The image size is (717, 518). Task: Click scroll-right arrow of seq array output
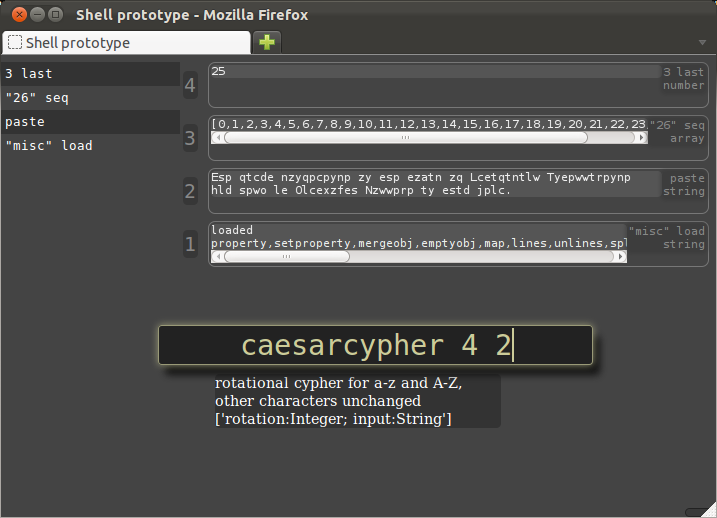tap(642, 137)
